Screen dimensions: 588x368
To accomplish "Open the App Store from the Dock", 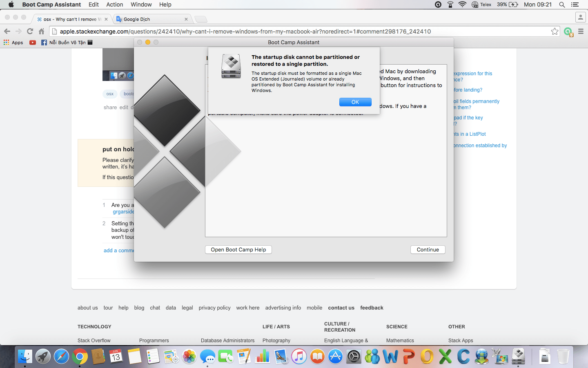I will [335, 357].
